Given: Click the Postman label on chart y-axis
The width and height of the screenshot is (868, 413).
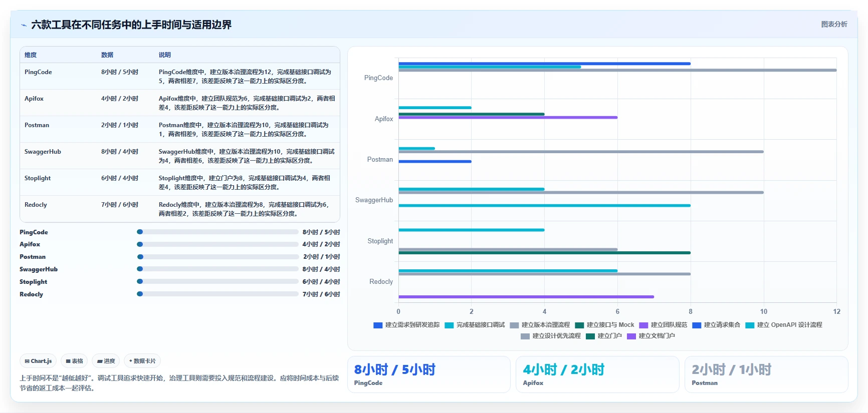Looking at the screenshot, I should pos(380,160).
